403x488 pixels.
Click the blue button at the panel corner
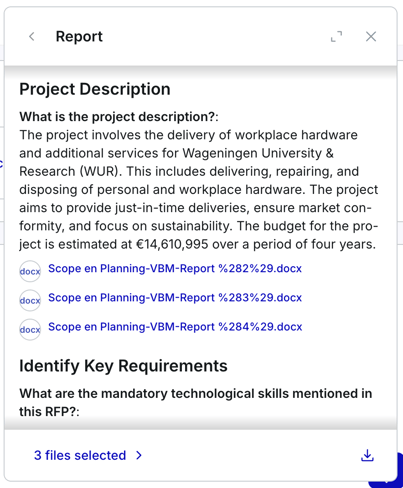point(386,473)
